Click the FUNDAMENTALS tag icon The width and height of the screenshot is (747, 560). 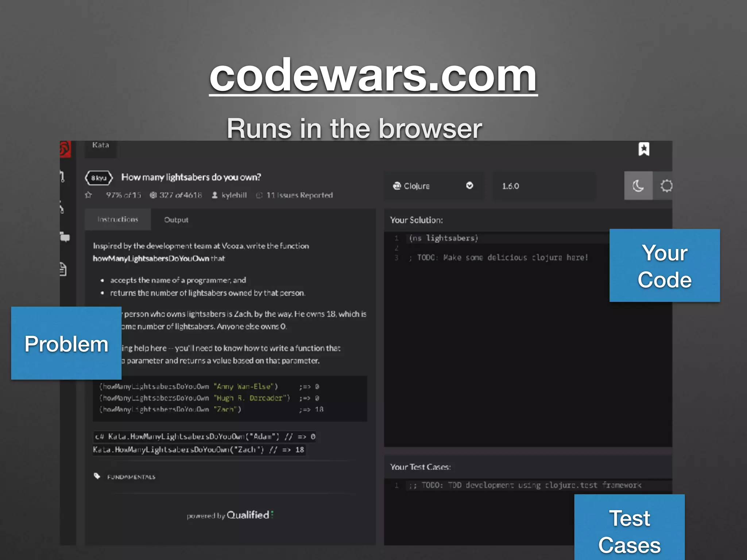tap(97, 476)
